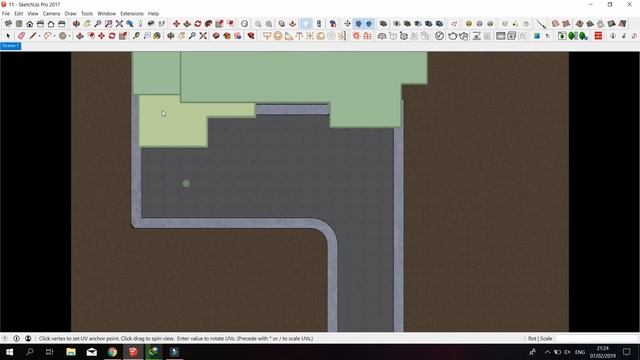The width and height of the screenshot is (640, 360).
Task: Select the Arc drawing tool
Action: coord(48,36)
